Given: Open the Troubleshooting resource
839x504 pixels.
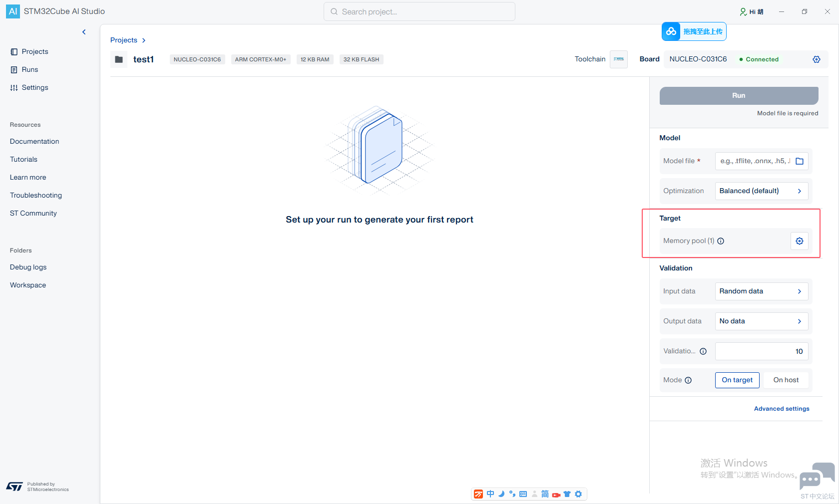Looking at the screenshot, I should click(36, 195).
